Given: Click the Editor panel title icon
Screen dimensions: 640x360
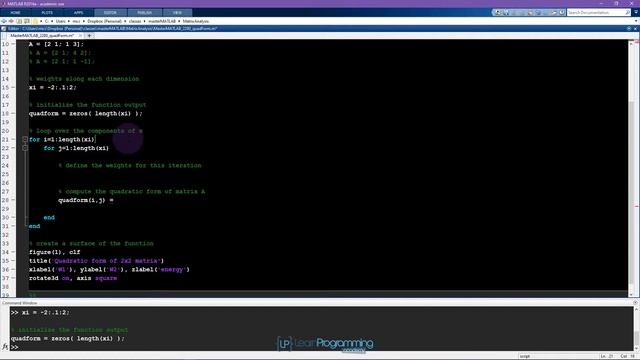Looking at the screenshot, I should [x=4, y=29].
